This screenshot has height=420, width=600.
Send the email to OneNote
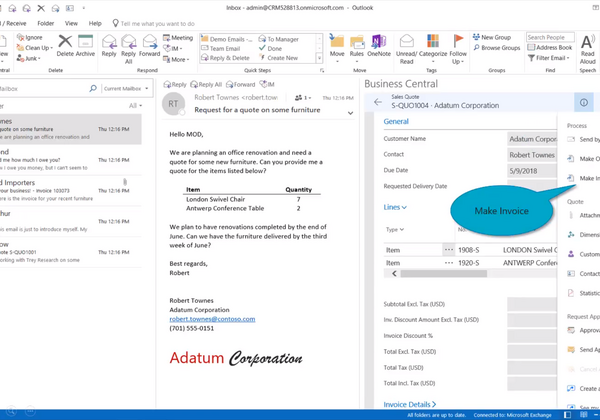point(379,46)
